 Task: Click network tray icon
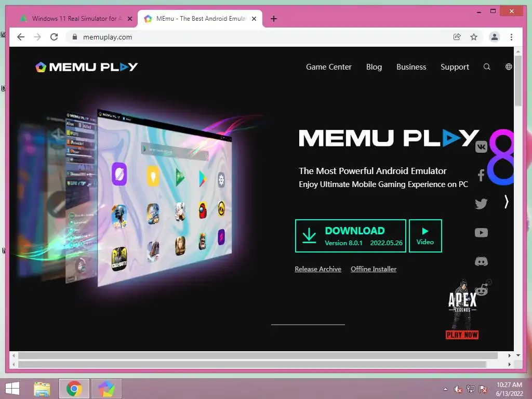(x=471, y=389)
